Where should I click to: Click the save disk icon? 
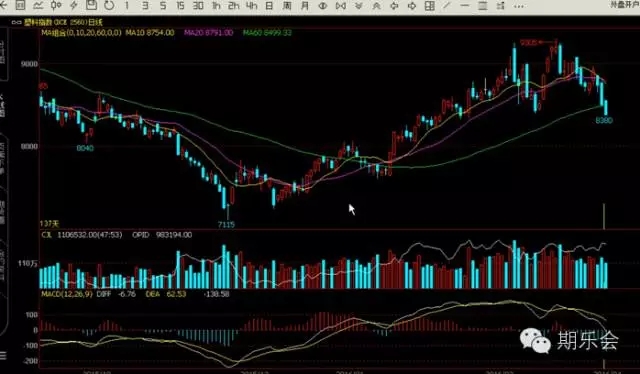pyautogui.click(x=91, y=5)
